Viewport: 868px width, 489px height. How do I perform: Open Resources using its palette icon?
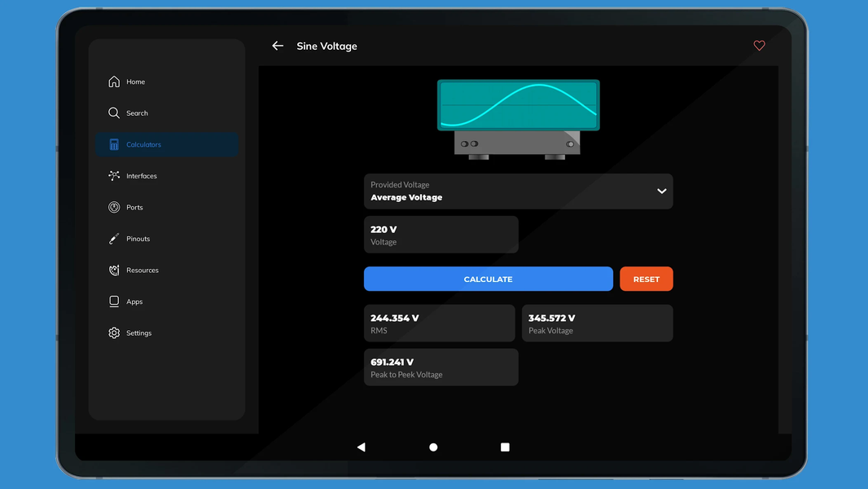[x=114, y=270]
